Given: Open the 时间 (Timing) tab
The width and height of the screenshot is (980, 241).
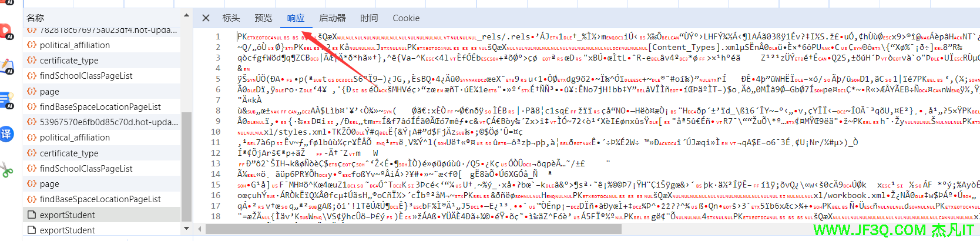Looking at the screenshot, I should (x=369, y=18).
